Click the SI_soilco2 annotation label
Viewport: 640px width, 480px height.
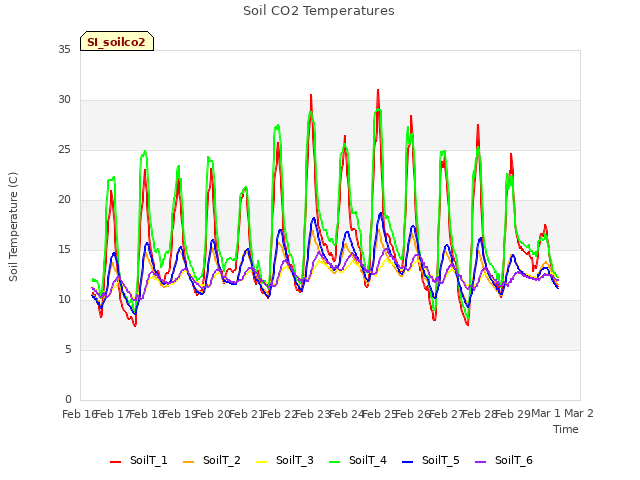point(117,42)
